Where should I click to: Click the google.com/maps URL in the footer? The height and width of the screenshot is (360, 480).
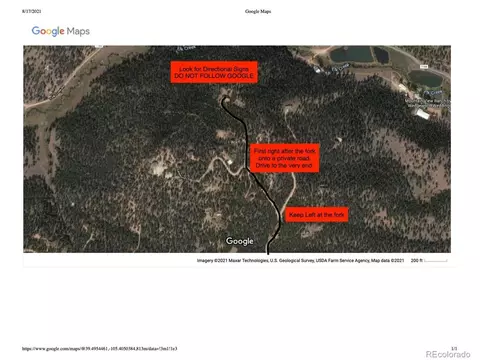(100, 349)
